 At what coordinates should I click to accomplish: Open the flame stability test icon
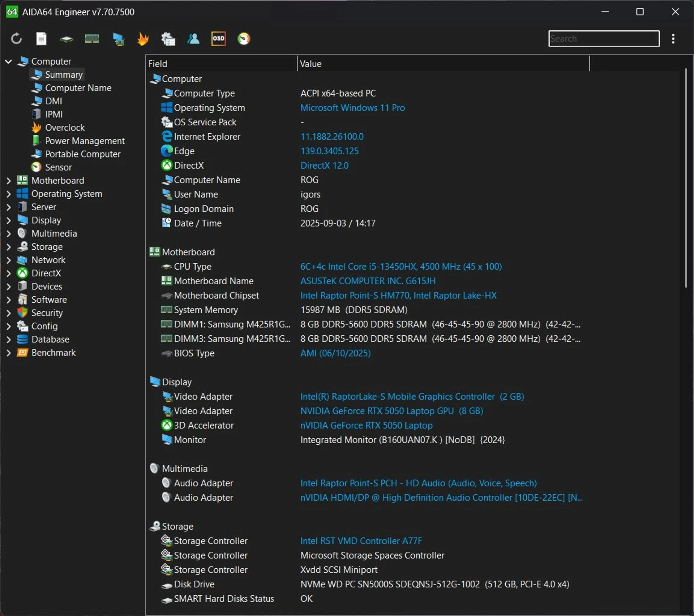click(x=143, y=39)
